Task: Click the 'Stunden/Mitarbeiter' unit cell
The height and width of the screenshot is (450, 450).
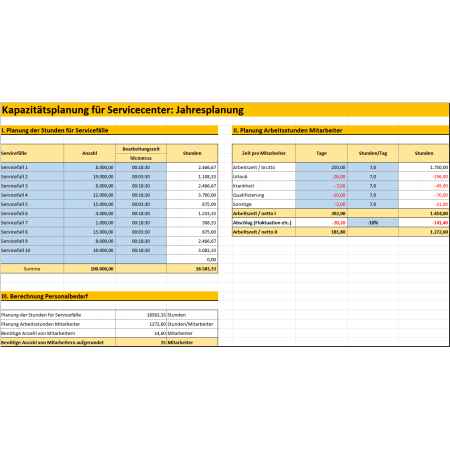Action: 192,324
